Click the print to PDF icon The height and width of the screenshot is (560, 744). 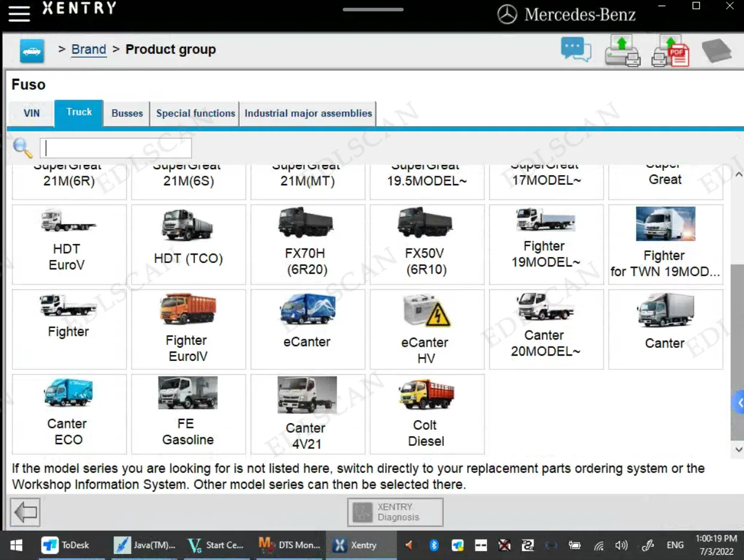(670, 50)
